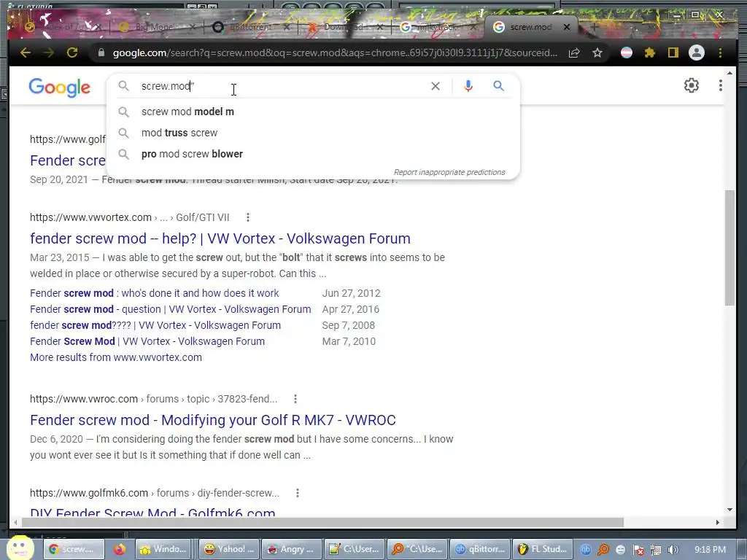This screenshot has width=747, height=560.
Task: Open the Chrome side panel icon
Action: (673, 52)
